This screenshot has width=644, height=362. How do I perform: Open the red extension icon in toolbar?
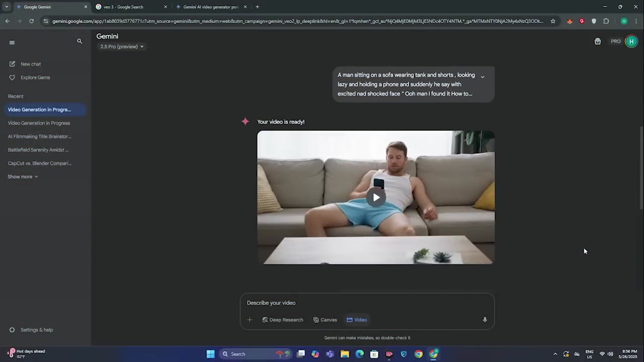pos(582,21)
